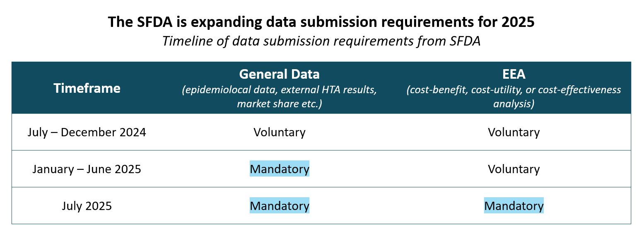Select the General Data column header
This screenshot has width=644, height=239.
279,74
